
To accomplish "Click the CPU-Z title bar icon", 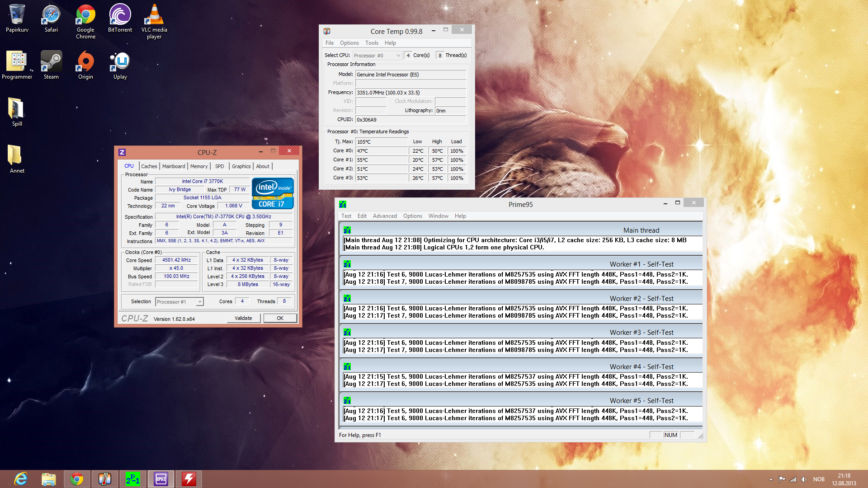I will point(122,152).
